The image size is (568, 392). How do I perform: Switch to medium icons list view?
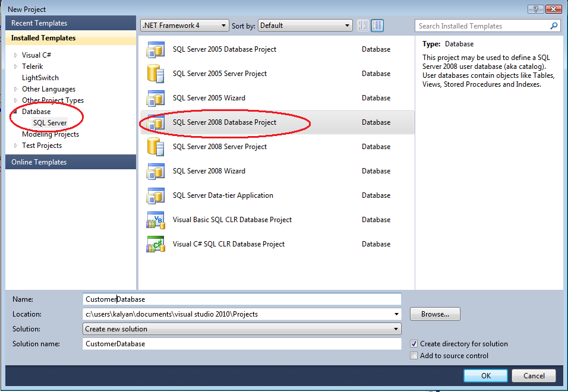click(377, 26)
